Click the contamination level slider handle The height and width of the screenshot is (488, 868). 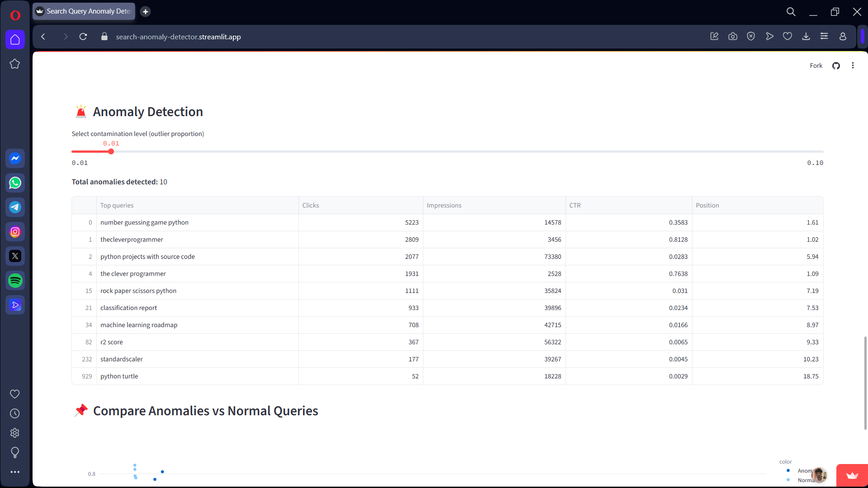(x=111, y=152)
